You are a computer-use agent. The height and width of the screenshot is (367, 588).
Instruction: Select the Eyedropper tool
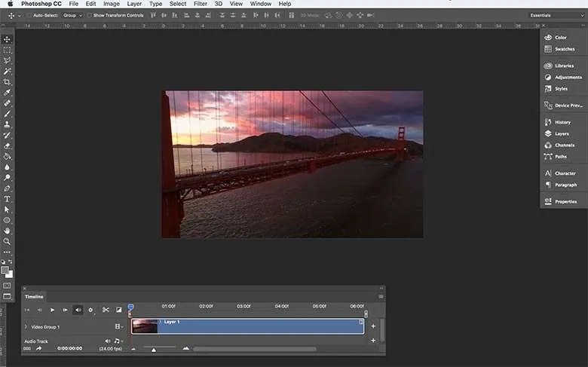point(7,92)
